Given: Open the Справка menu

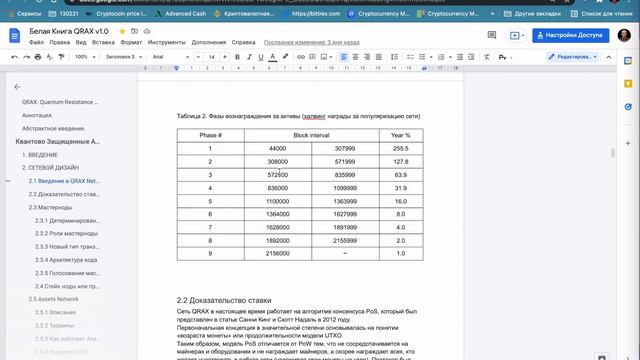Looking at the screenshot, I should [x=243, y=42].
